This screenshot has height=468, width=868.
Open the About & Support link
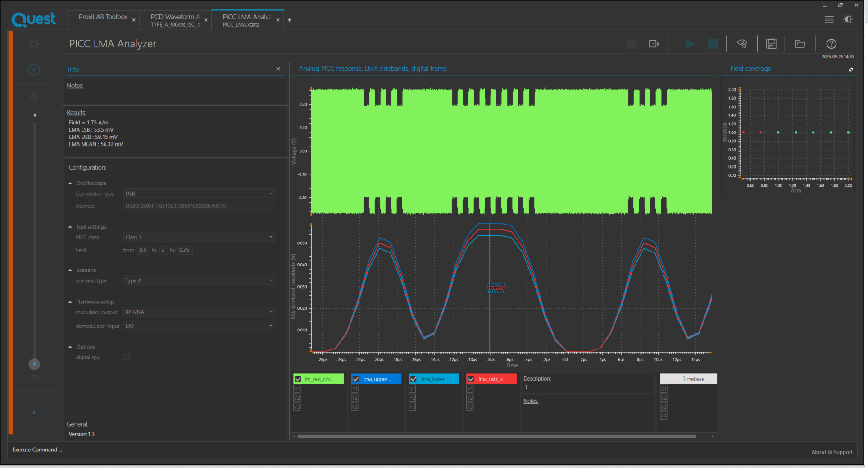point(832,452)
